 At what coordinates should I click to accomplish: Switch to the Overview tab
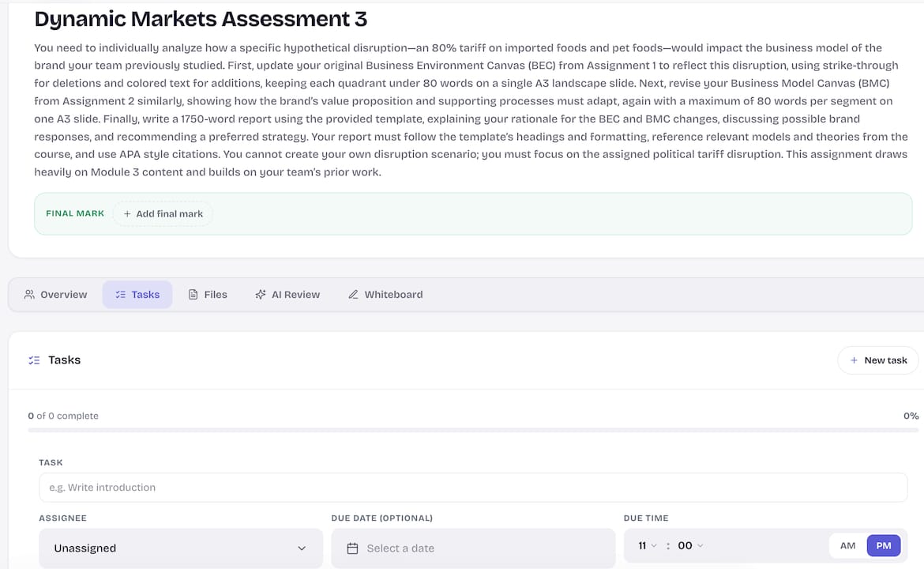(55, 294)
